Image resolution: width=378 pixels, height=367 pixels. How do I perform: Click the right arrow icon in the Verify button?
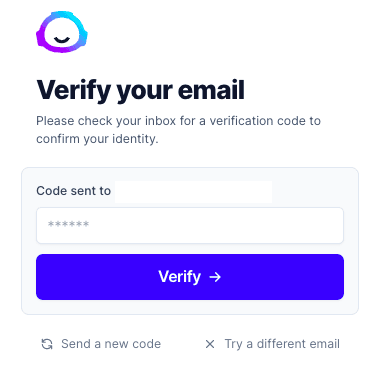click(x=215, y=277)
